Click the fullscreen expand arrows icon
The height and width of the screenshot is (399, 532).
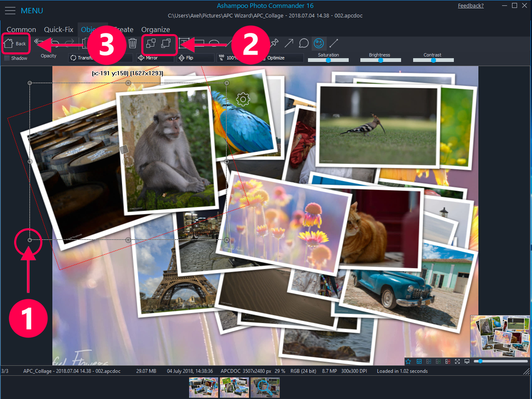[457, 362]
